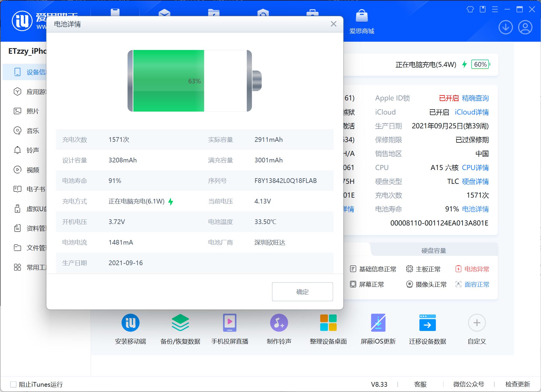Close the 电池详情 dialog
Image resolution: width=541 pixels, height=392 pixels.
coord(333,24)
